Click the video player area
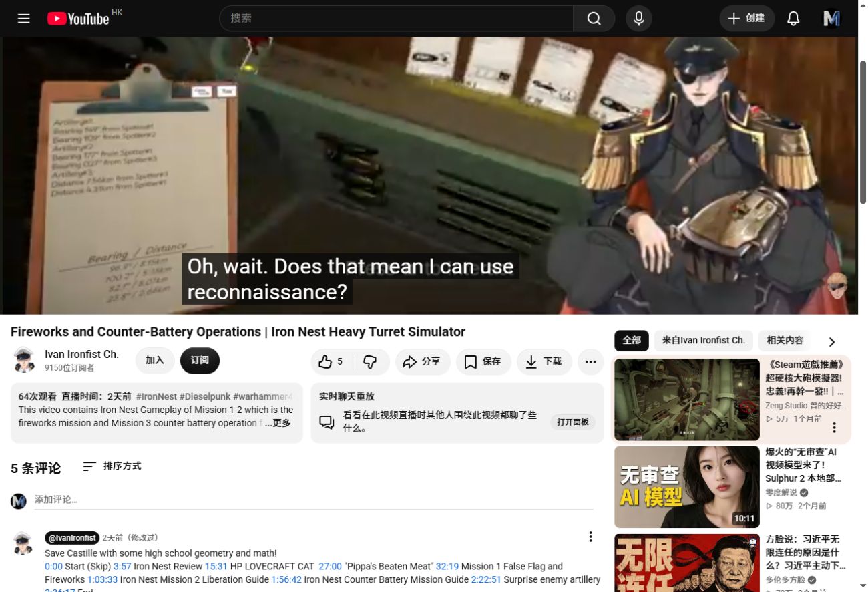Viewport: 868px width, 592px height. pos(430,175)
